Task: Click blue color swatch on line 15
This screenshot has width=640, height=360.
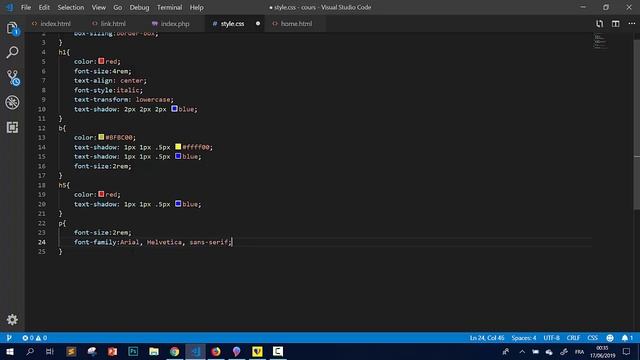Action: pyautogui.click(x=178, y=156)
